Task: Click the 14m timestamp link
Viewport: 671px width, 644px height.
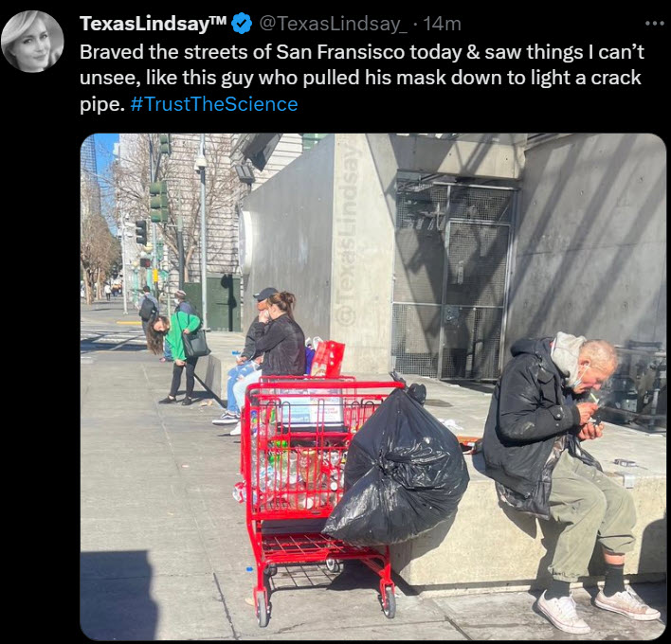Action: (442, 24)
